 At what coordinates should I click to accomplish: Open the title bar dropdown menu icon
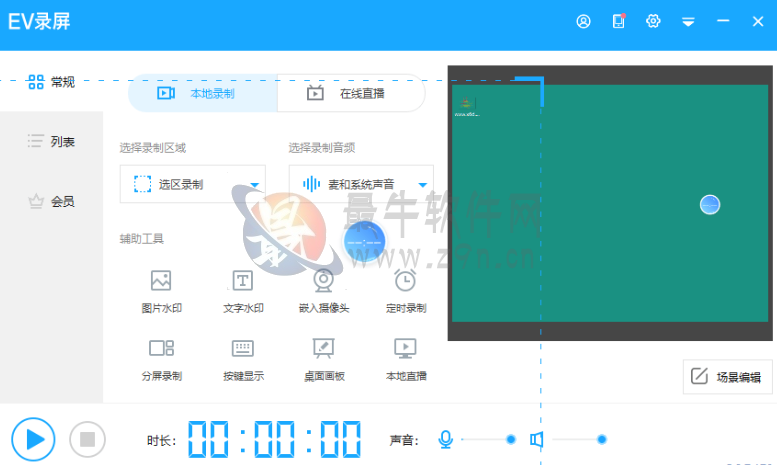coord(688,22)
